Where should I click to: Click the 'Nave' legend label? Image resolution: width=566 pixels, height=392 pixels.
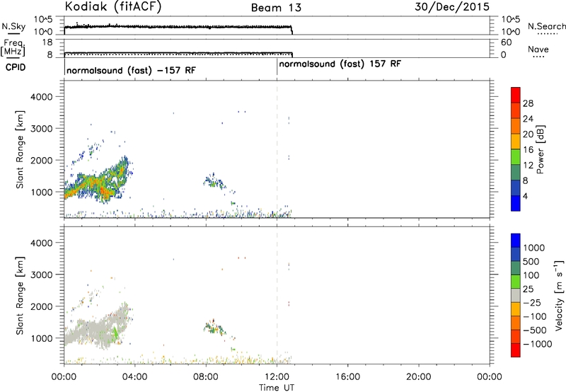538,50
